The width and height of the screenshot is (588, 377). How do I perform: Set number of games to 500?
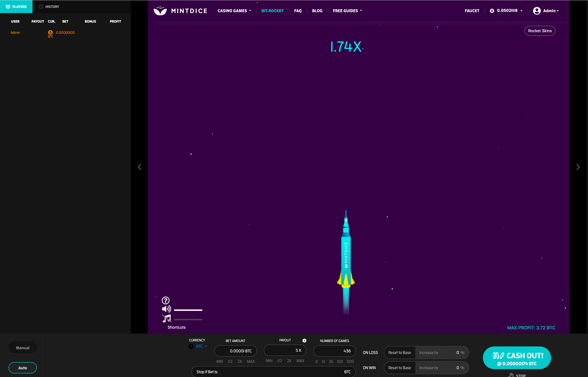tap(351, 361)
